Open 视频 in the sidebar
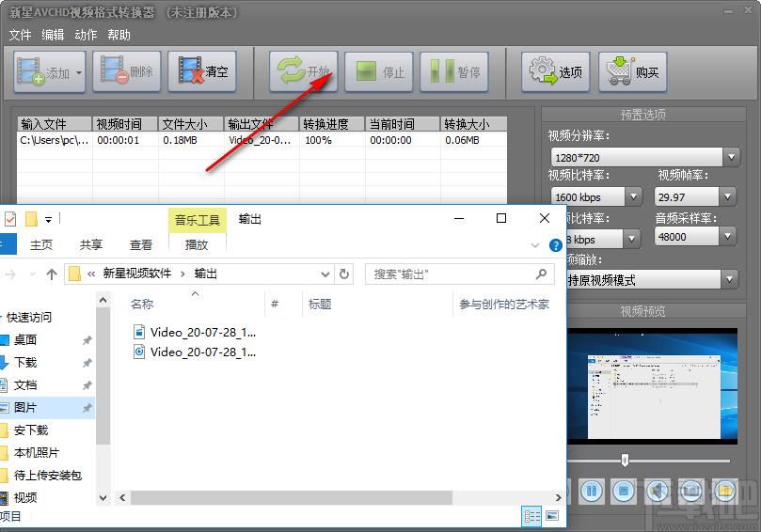 25,497
